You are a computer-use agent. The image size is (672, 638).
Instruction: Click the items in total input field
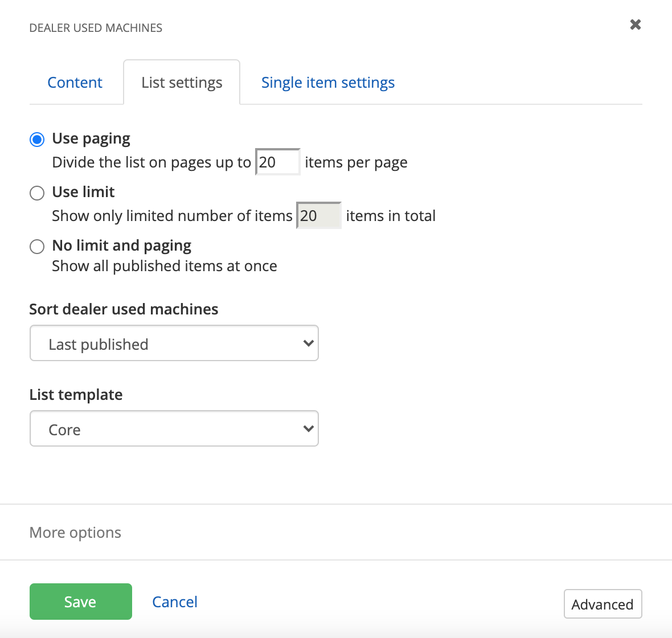(x=319, y=216)
